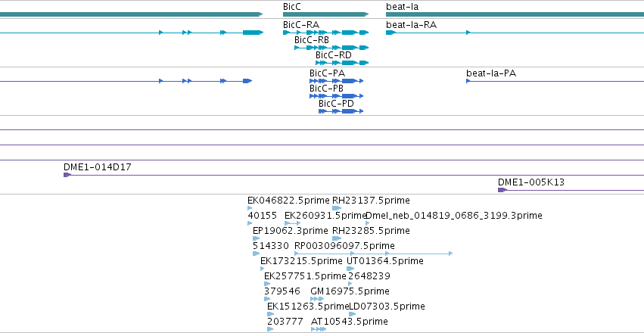The height and width of the screenshot is (333, 644).
Task: Open the beat-Ia-RA transcript label
Action: point(411,25)
